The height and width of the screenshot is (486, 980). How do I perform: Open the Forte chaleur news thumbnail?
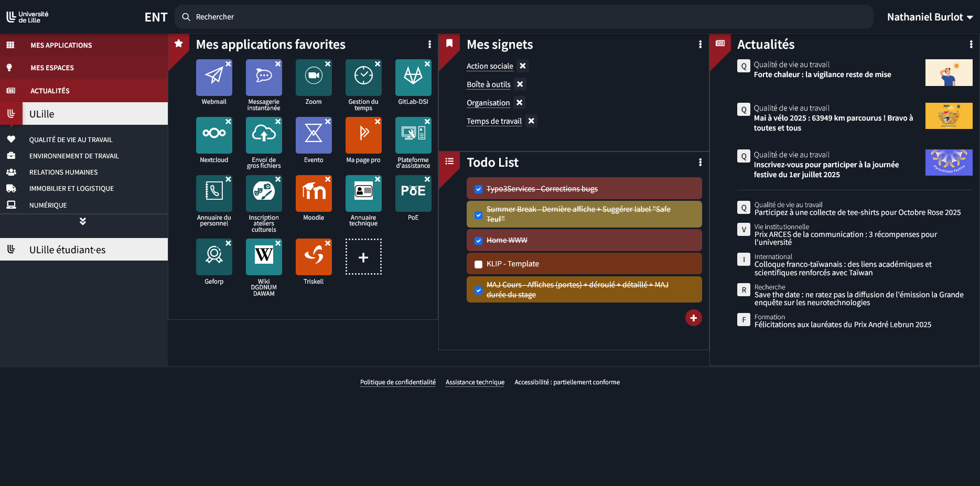tap(949, 72)
